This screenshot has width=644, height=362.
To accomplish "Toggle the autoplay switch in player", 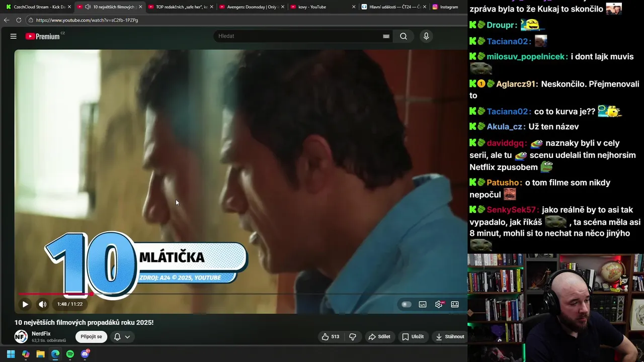I will pos(406,304).
